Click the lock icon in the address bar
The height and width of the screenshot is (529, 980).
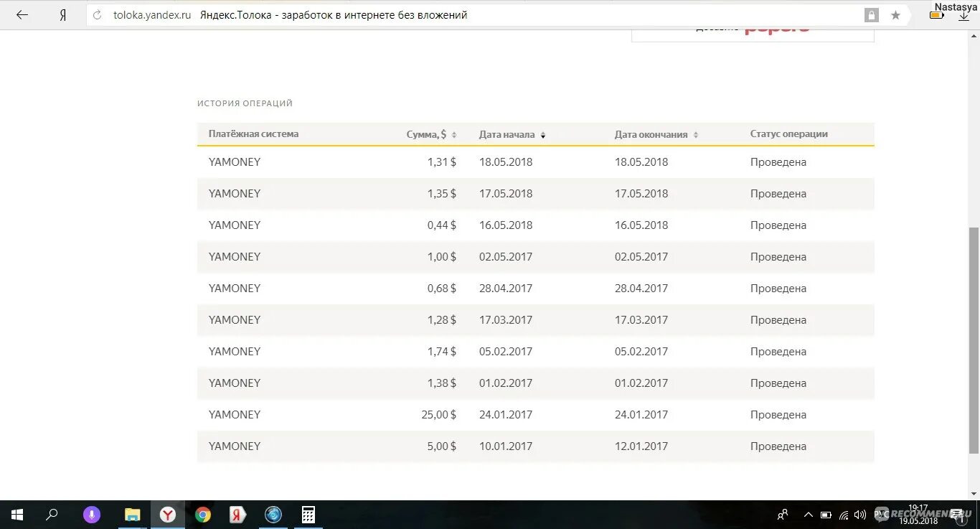click(872, 15)
